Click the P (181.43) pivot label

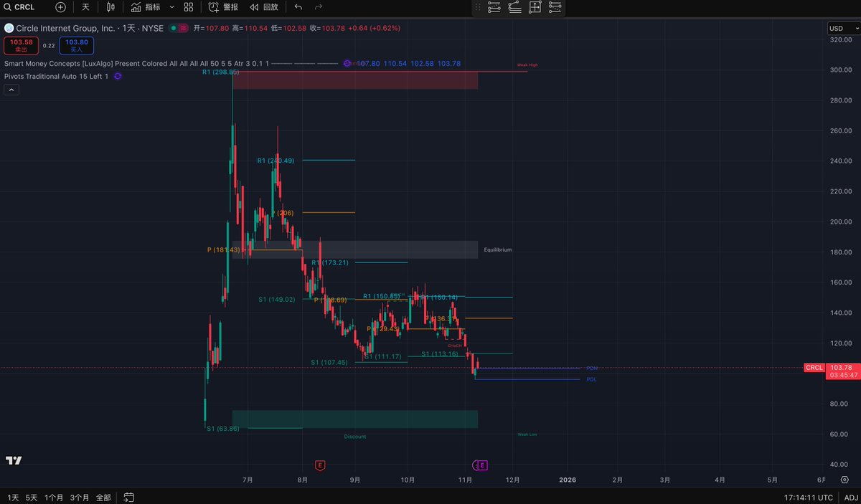[225, 249]
